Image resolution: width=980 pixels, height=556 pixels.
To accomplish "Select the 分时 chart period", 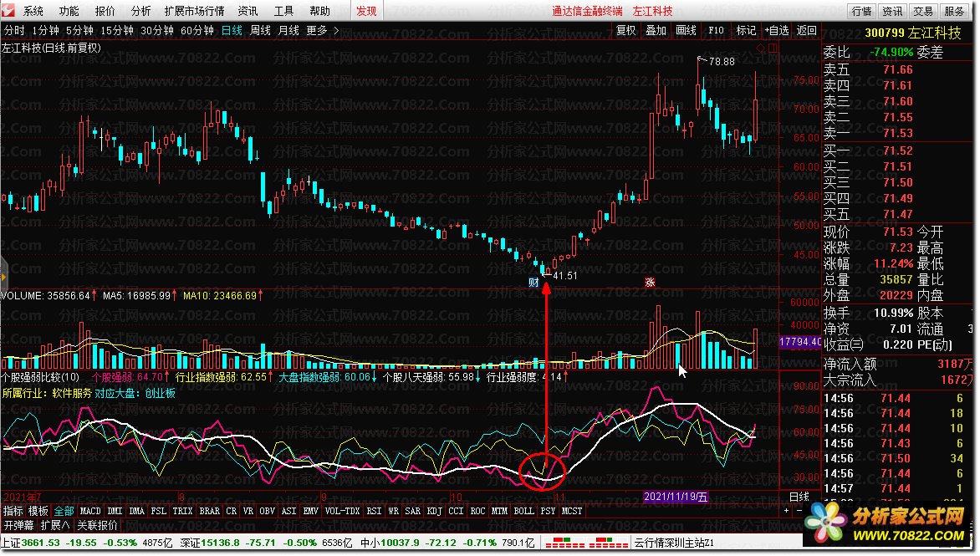I will pos(14,30).
